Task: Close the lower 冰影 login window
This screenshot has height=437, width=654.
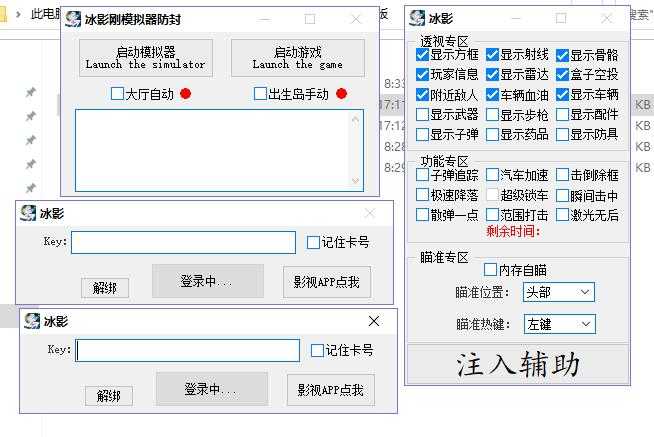Action: [374, 321]
